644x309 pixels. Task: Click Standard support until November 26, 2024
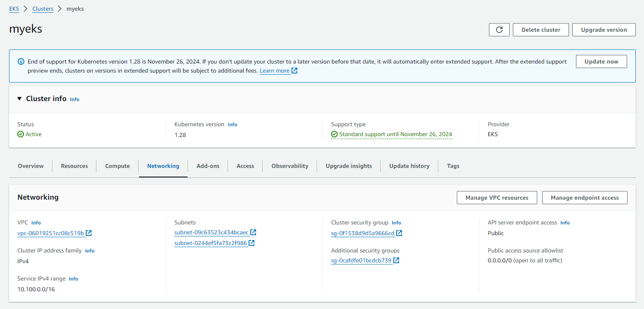(x=396, y=134)
